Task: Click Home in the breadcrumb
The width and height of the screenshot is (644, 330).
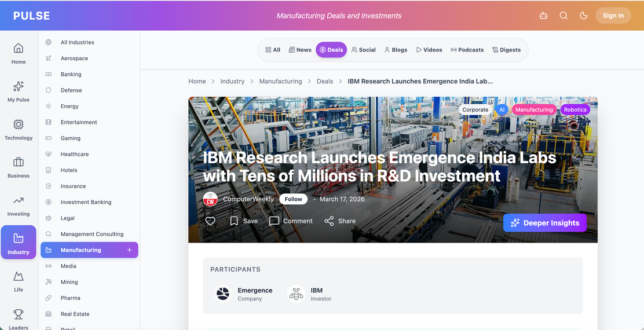Action: 197,81
